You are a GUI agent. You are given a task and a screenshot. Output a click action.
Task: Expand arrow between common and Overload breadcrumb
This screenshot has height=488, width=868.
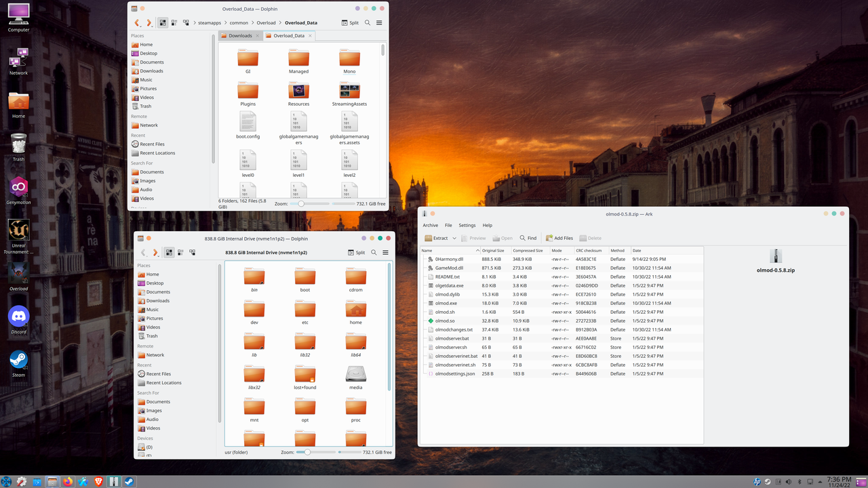252,23
